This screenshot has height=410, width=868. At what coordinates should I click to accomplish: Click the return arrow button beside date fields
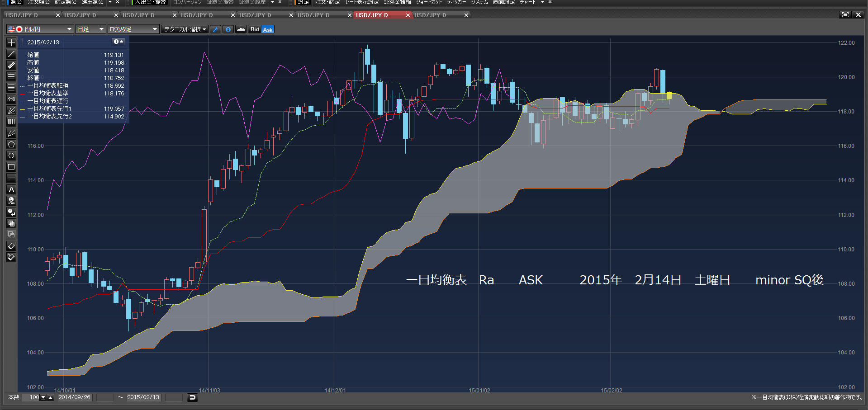(x=192, y=397)
